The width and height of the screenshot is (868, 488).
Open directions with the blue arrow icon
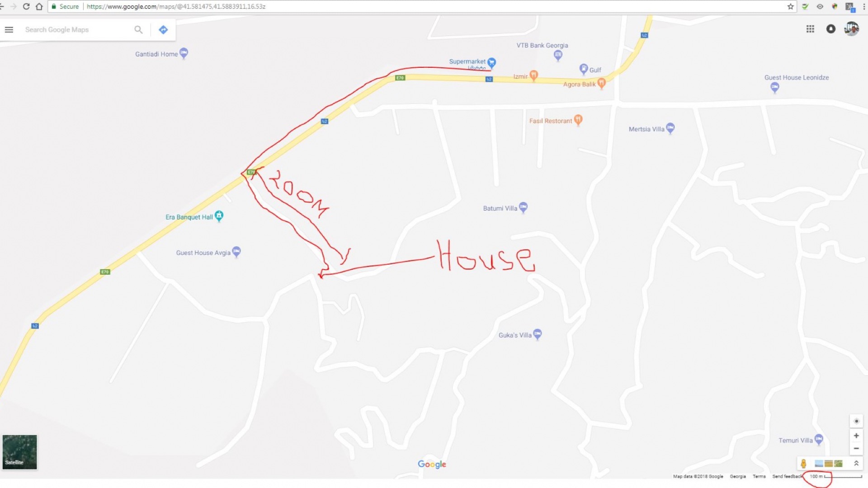tap(163, 30)
